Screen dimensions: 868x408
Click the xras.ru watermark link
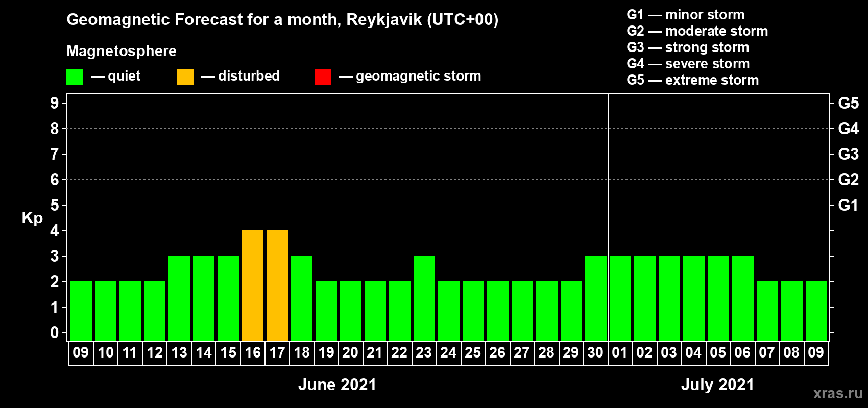pyautogui.click(x=838, y=393)
